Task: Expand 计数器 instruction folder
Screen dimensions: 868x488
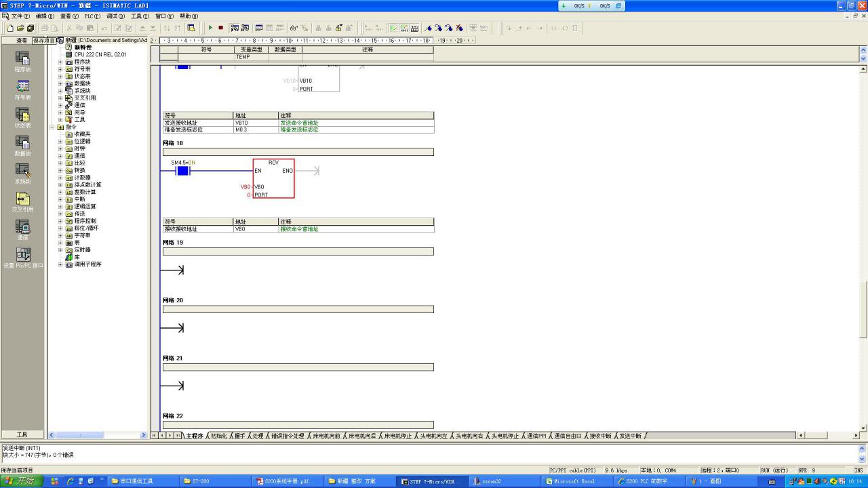Action: point(60,178)
